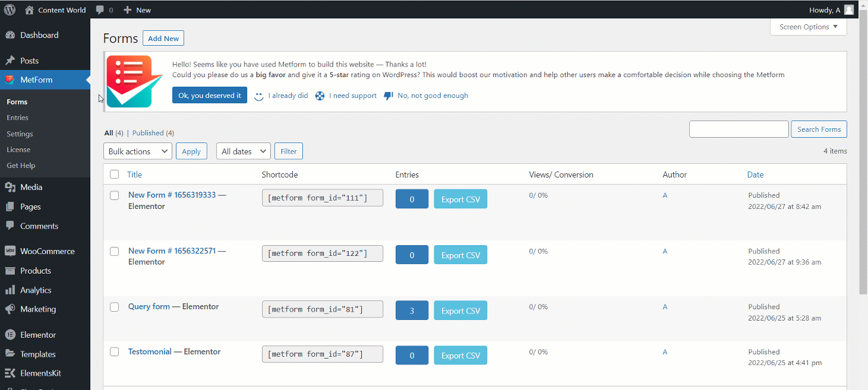Click the Dashboard gauge icon in sidebar
Viewport: 868px width, 390px height.
[10, 35]
